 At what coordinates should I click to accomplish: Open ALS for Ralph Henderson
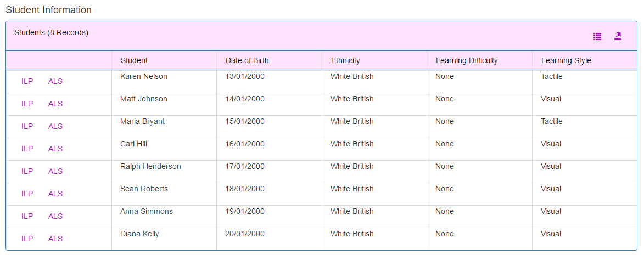(55, 172)
